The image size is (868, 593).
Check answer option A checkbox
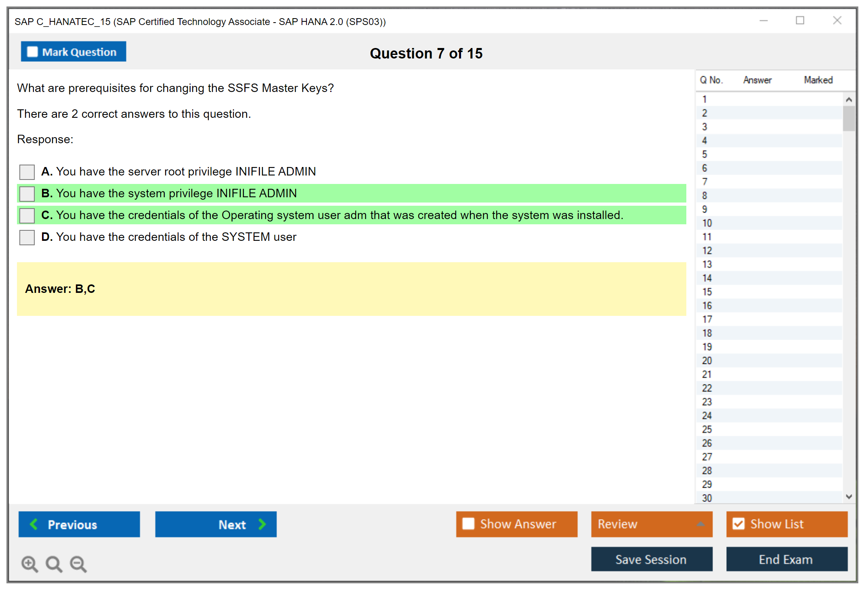[27, 172]
